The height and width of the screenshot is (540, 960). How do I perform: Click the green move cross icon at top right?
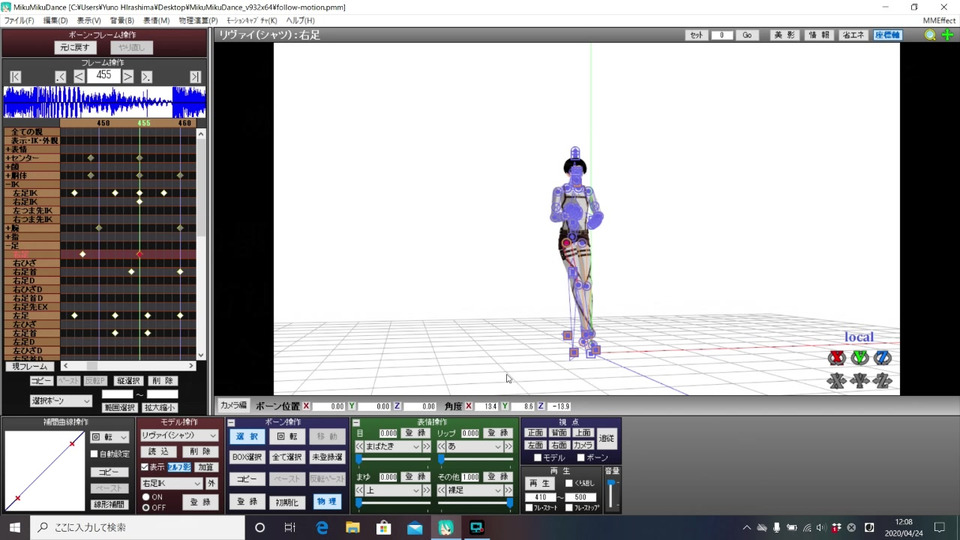coord(947,35)
